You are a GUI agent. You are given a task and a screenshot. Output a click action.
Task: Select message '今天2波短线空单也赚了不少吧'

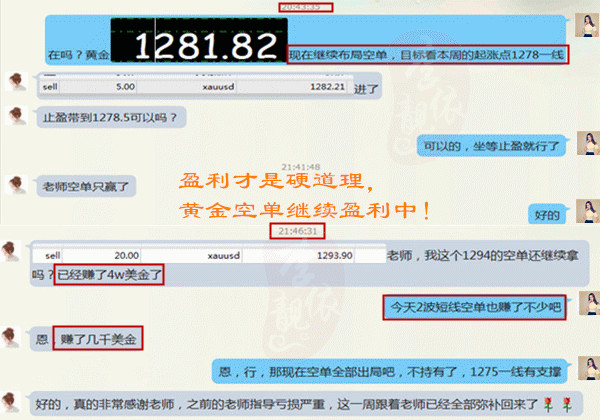click(x=475, y=307)
